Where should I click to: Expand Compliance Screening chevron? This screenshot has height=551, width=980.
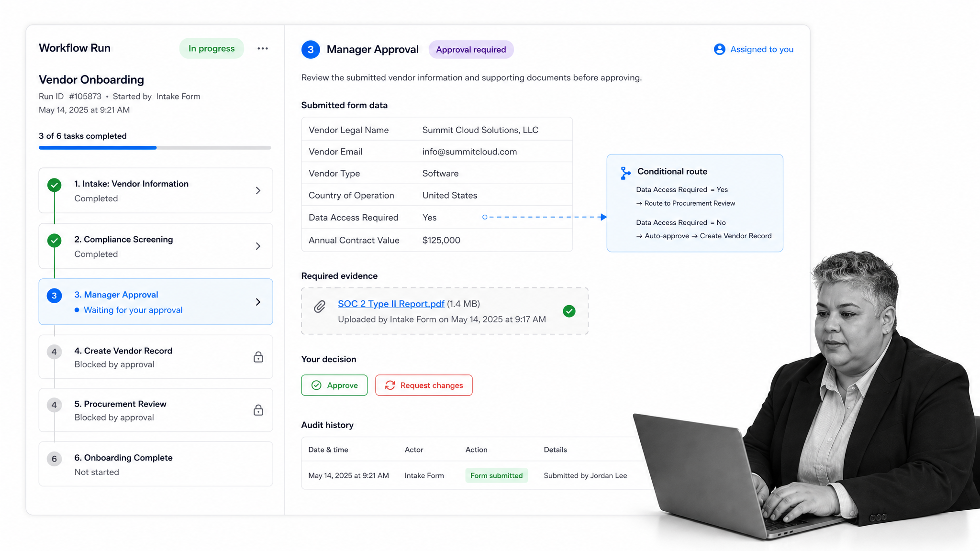258,246
